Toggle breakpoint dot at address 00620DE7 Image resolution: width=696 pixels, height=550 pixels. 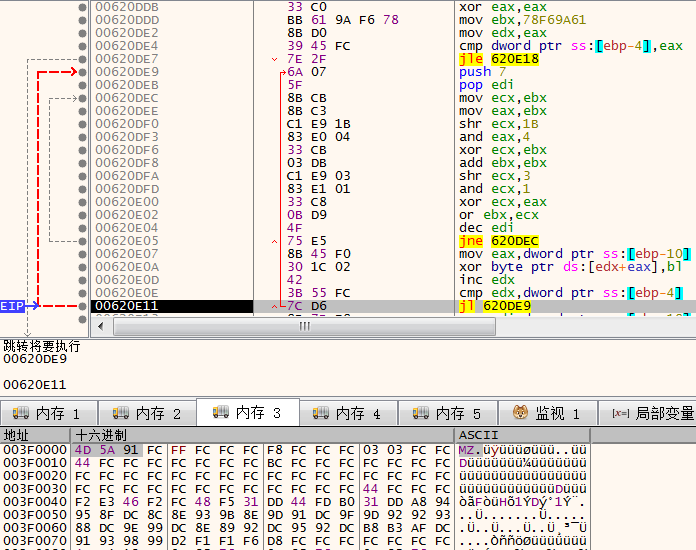[82, 59]
